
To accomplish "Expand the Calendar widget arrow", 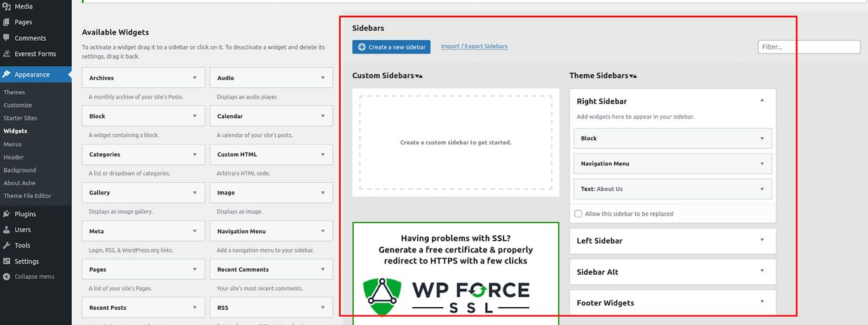I will point(322,116).
